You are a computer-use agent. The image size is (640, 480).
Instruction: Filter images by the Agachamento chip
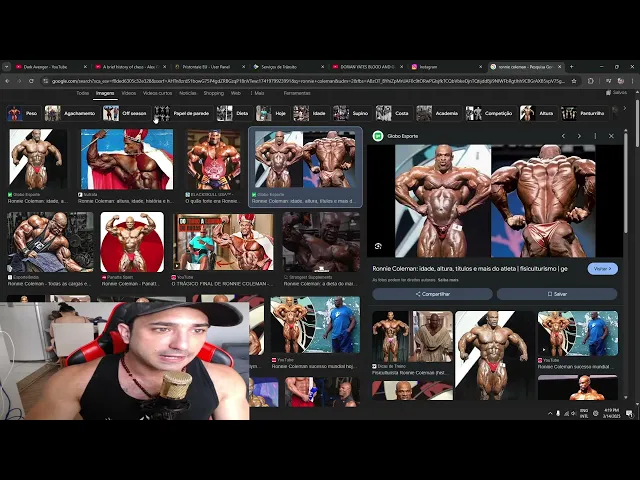(72, 113)
